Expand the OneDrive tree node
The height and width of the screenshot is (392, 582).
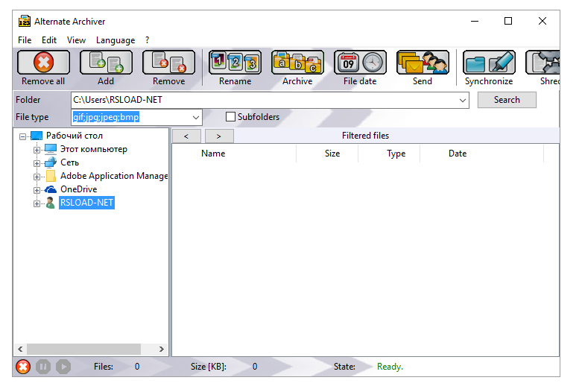pyautogui.click(x=37, y=189)
